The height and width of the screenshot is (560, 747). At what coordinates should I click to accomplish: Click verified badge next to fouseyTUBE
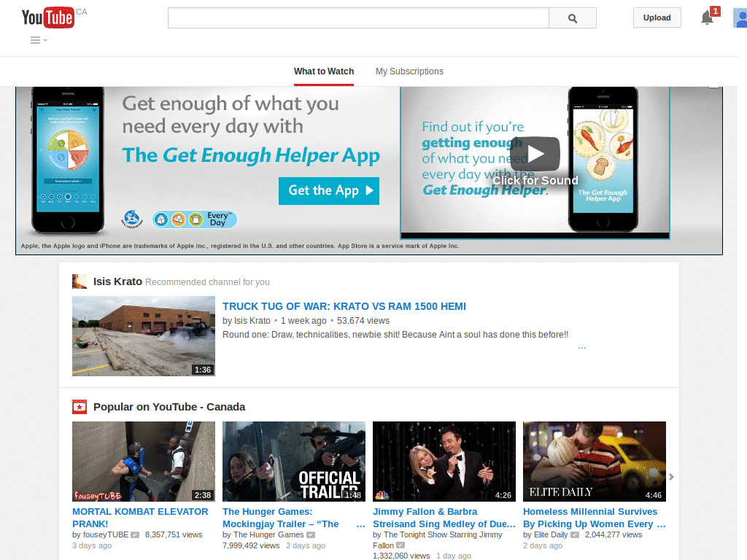(x=135, y=534)
